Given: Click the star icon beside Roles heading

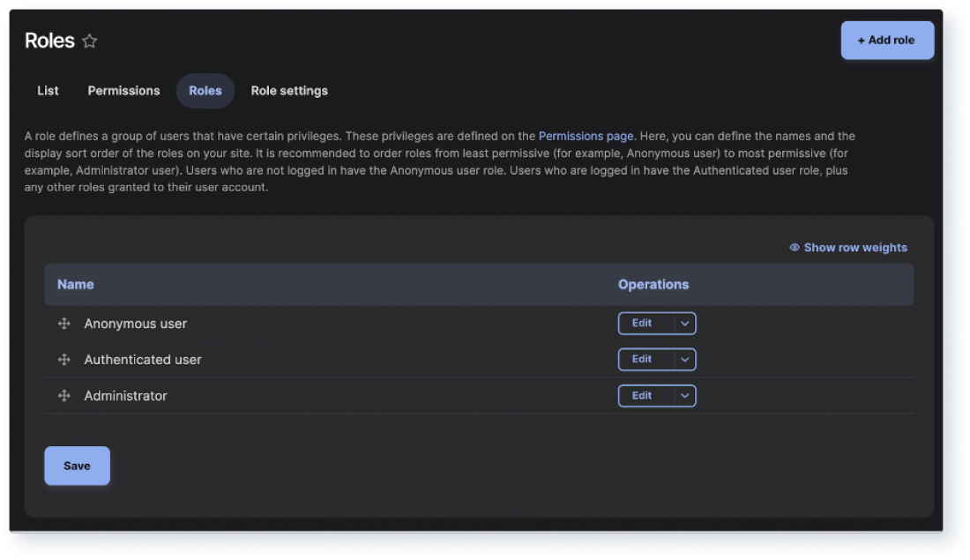Looking at the screenshot, I should [x=88, y=41].
